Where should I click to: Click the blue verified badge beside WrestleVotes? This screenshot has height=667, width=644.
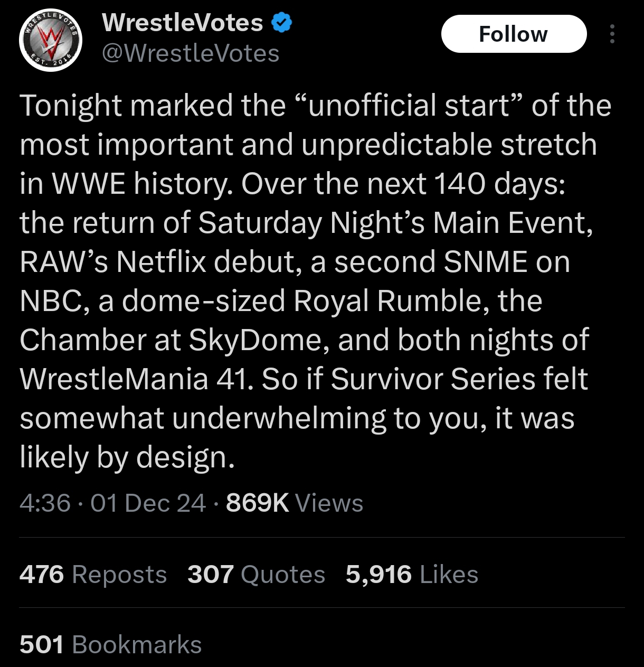282,23
